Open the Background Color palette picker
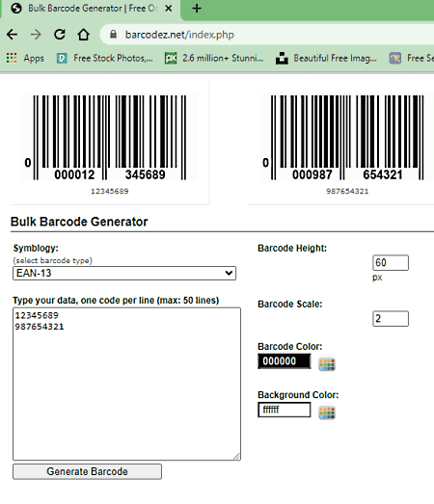This screenshot has height=504, width=434. point(327,412)
